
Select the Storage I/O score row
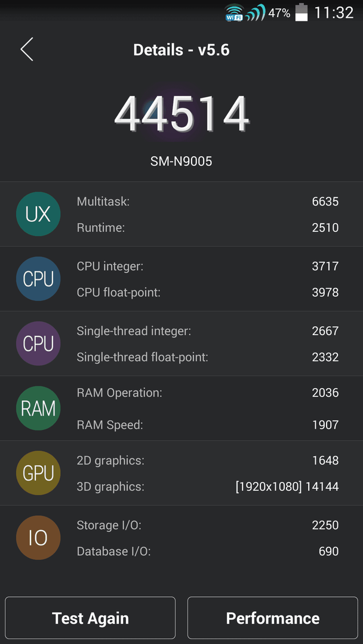click(208, 525)
